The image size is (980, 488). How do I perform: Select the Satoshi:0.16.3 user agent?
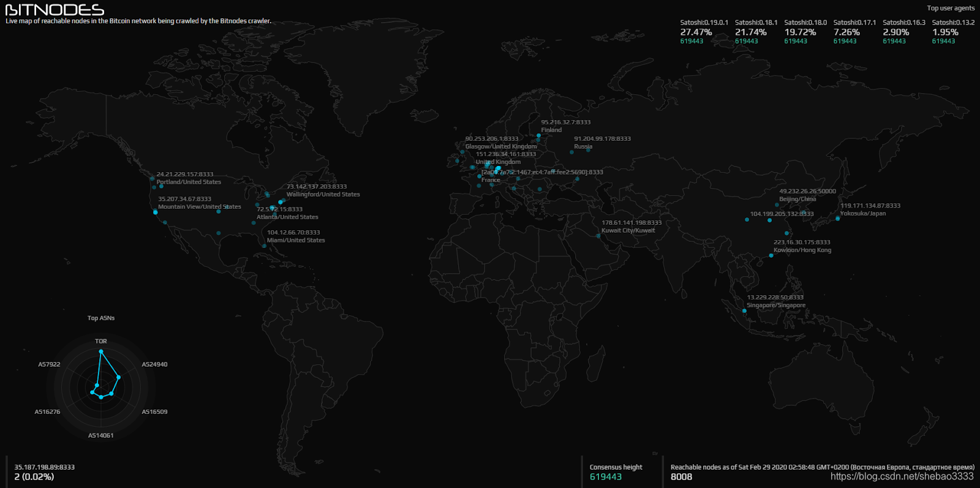[x=904, y=23]
